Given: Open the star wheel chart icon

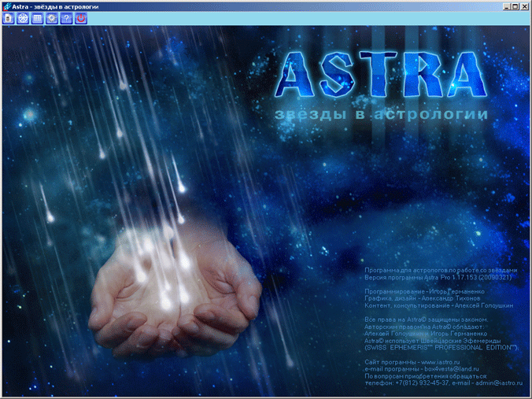Looking at the screenshot, I should (23, 18).
